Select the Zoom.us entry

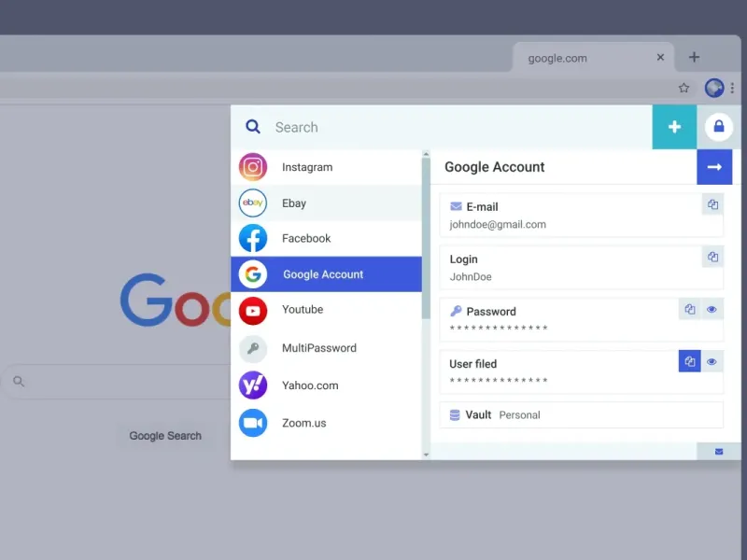tap(326, 423)
